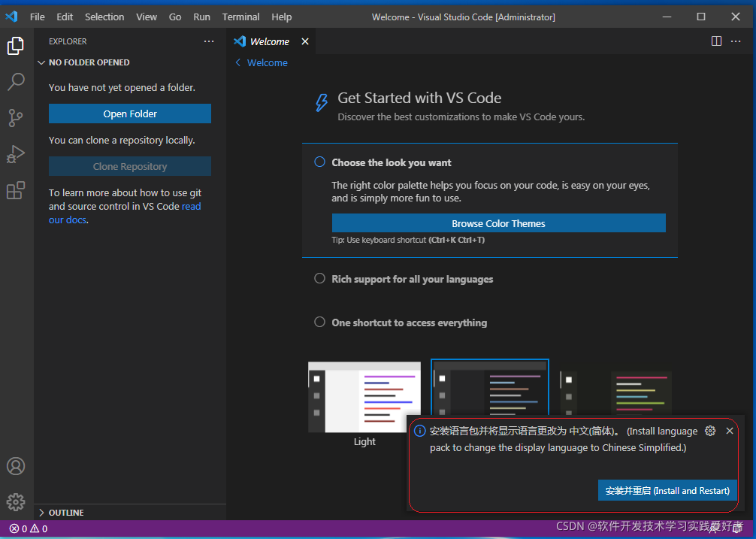Click Browse Color Themes button
This screenshot has height=539, width=756.
pos(498,223)
